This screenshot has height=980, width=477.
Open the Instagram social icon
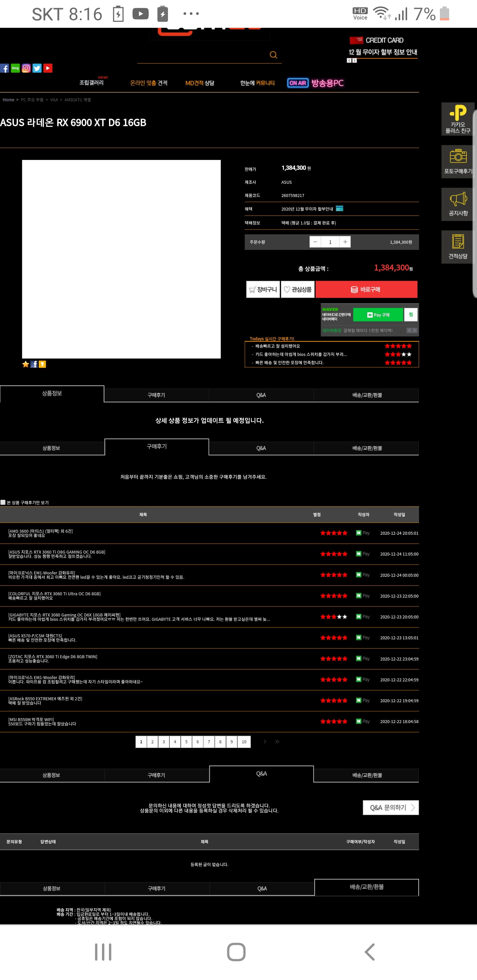click(26, 68)
